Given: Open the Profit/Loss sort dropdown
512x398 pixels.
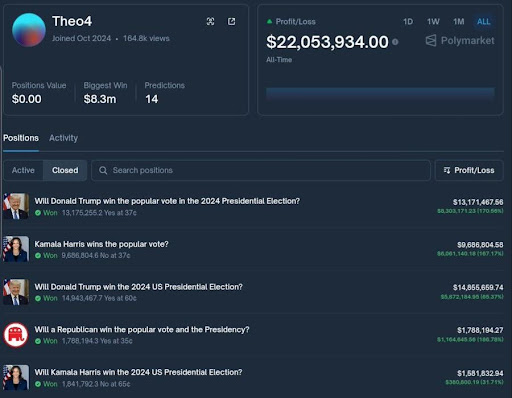Looking at the screenshot, I should 469,170.
